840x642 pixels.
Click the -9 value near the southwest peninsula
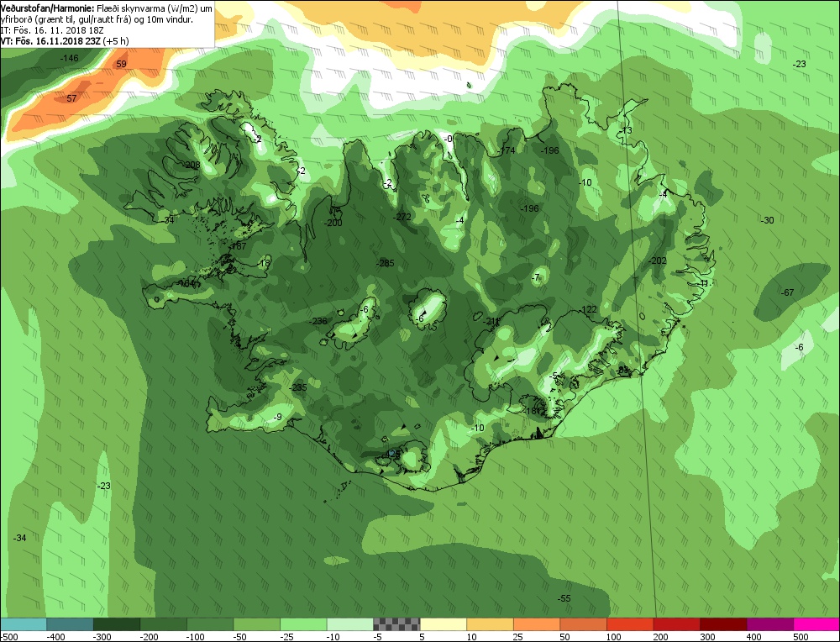tap(277, 417)
